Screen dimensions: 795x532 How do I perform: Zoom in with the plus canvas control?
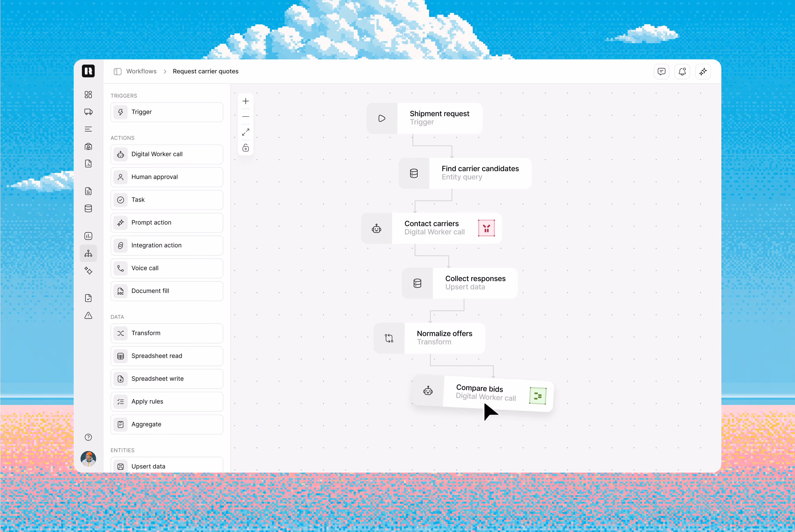click(245, 101)
